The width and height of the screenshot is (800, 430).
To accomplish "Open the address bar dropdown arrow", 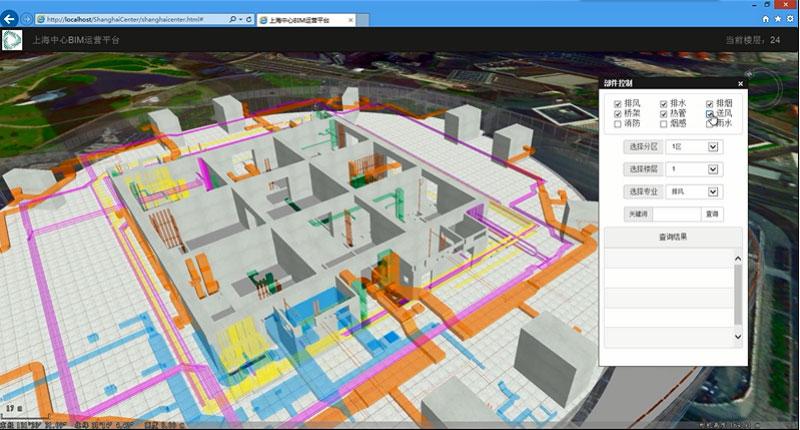I will (x=241, y=19).
